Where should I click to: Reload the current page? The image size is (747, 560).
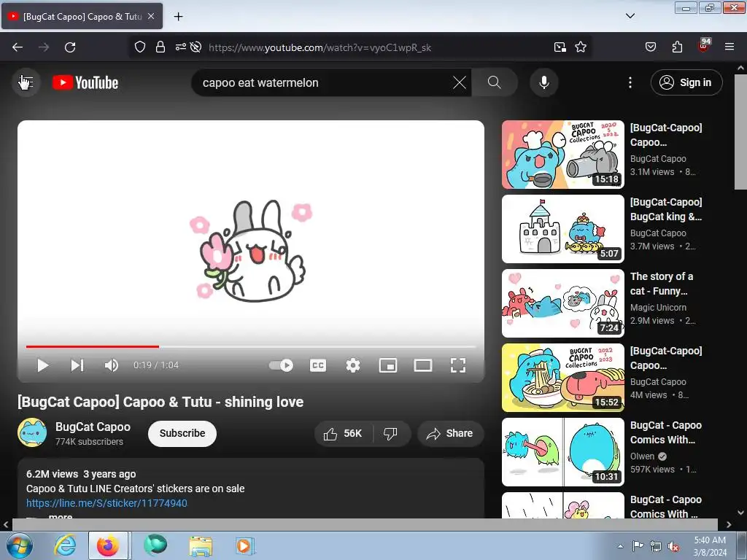70,47
